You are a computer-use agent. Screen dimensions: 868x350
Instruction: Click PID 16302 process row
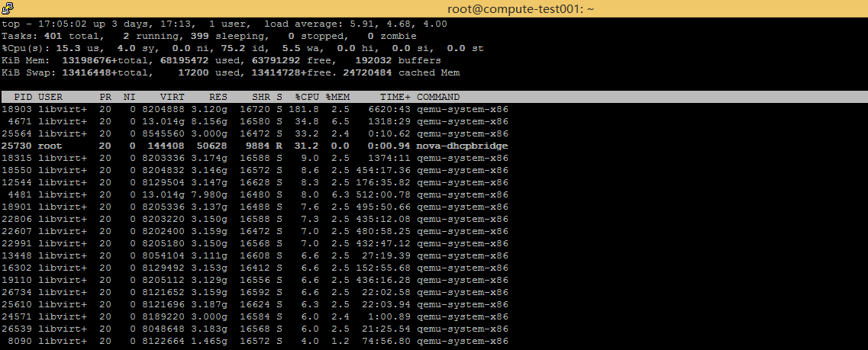(x=255, y=268)
